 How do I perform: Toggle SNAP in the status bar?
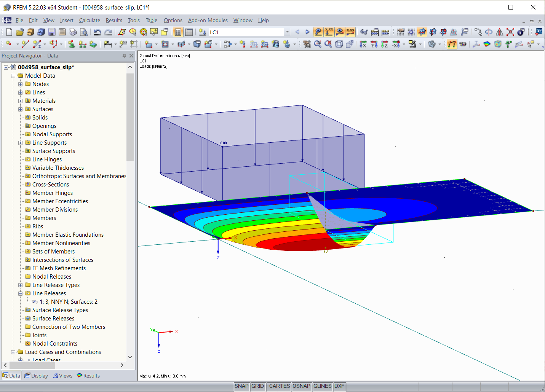click(x=241, y=386)
